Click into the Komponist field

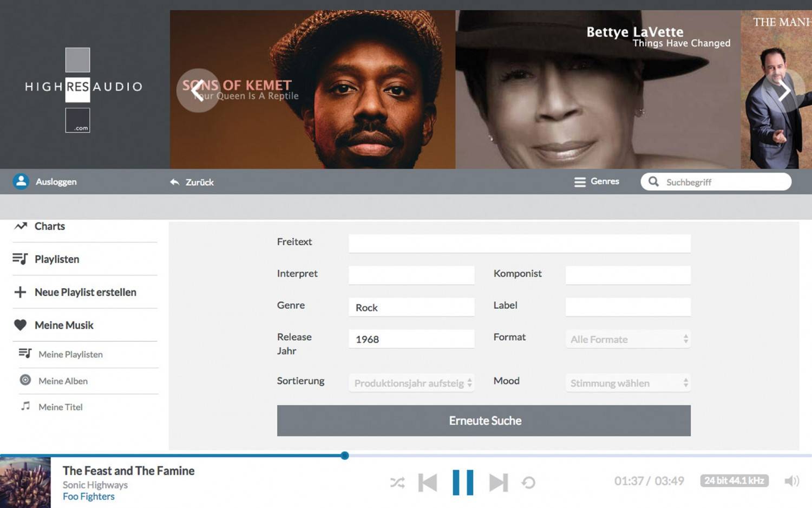pos(628,275)
